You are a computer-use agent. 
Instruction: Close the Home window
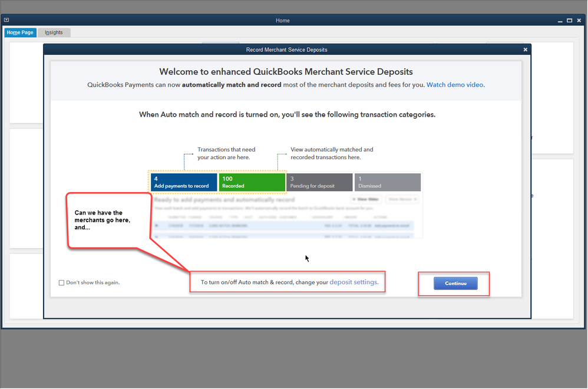(579, 21)
